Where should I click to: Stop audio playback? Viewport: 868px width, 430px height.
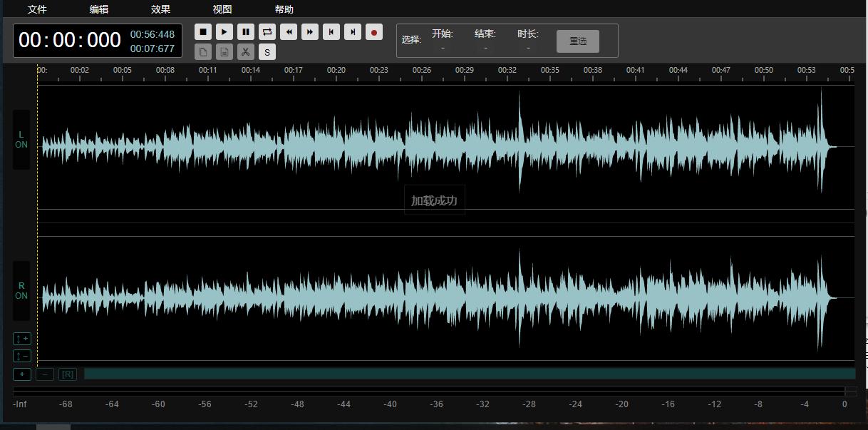click(x=202, y=32)
